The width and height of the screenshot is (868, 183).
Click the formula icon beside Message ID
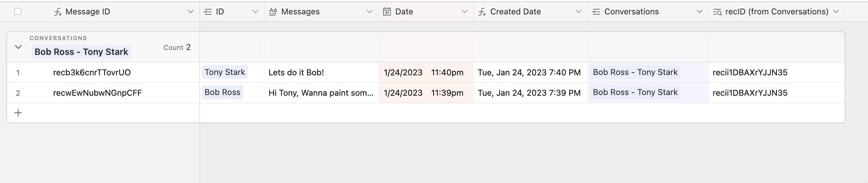pos(58,12)
